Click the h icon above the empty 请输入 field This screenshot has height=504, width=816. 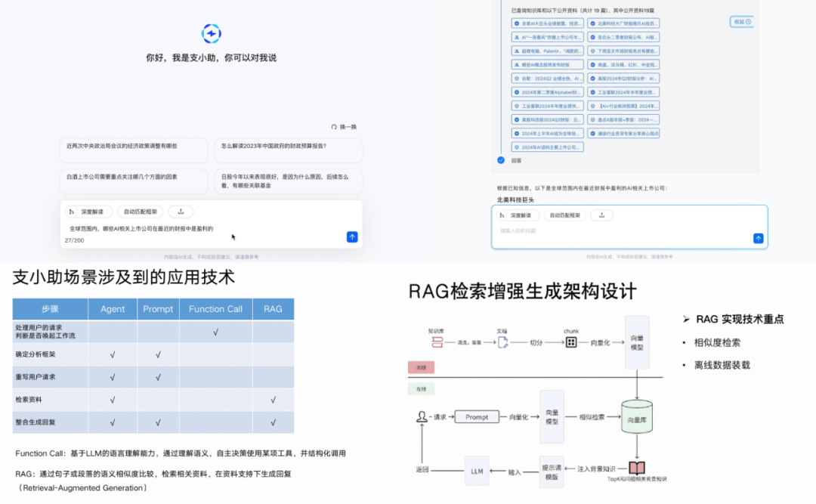(502, 215)
